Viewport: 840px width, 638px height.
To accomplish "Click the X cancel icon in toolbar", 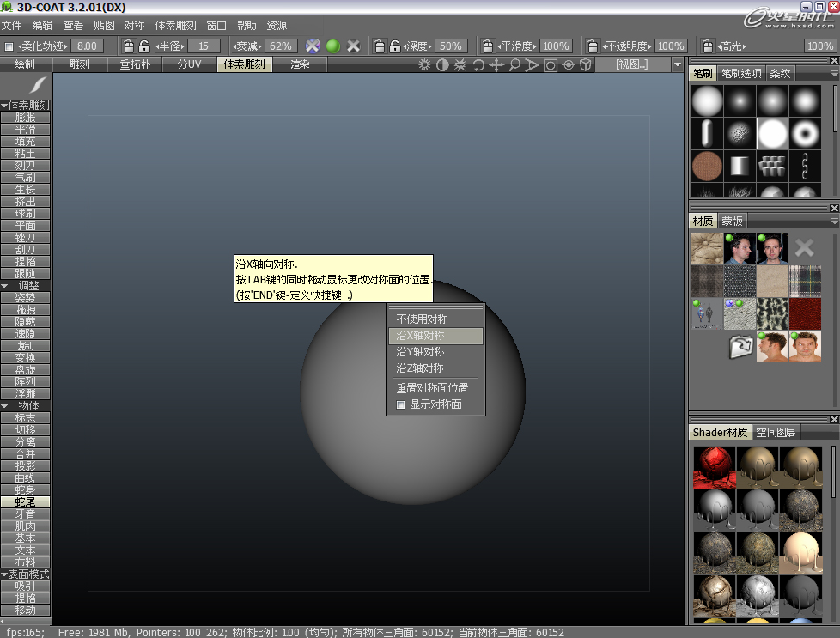I will (353, 46).
